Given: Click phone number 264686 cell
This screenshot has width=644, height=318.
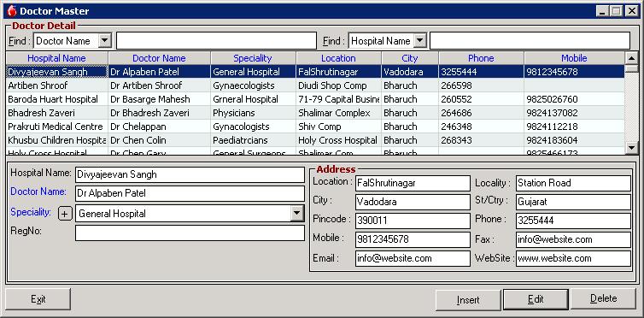Looking at the screenshot, I should point(481,113).
